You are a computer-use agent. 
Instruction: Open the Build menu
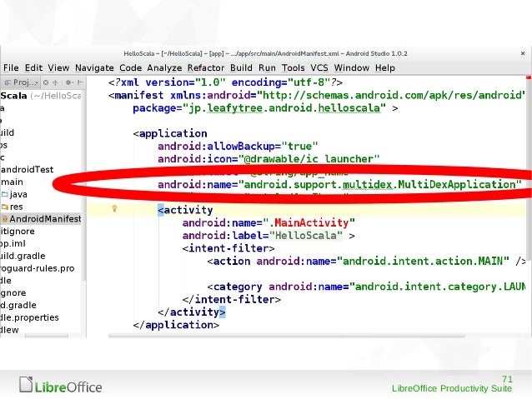241,67
